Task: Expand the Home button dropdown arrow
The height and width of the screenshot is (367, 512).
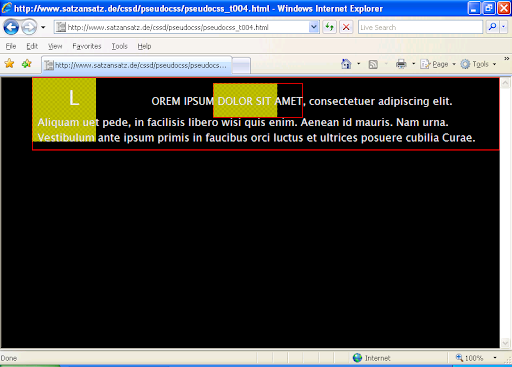Action: [x=359, y=64]
